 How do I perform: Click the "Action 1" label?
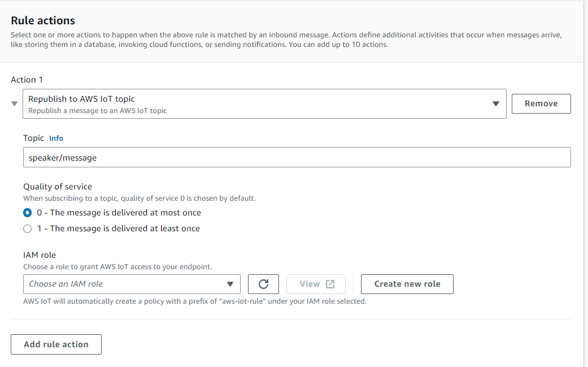[27, 80]
